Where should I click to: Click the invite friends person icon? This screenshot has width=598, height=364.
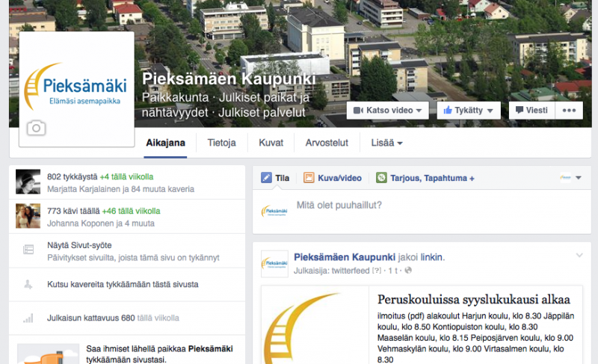[x=28, y=284]
